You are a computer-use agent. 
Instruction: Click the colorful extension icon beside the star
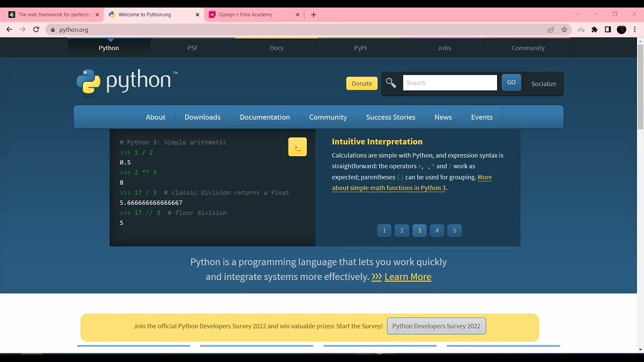581,30
